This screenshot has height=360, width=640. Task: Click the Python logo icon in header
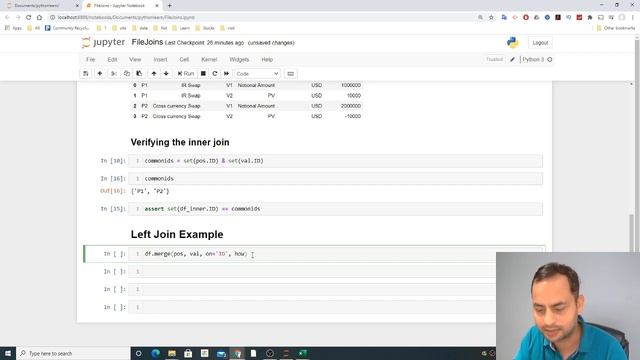point(513,42)
